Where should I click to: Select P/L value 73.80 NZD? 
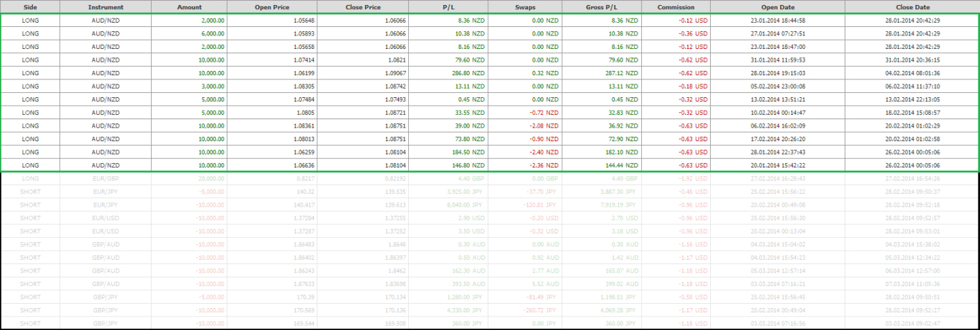point(448,139)
